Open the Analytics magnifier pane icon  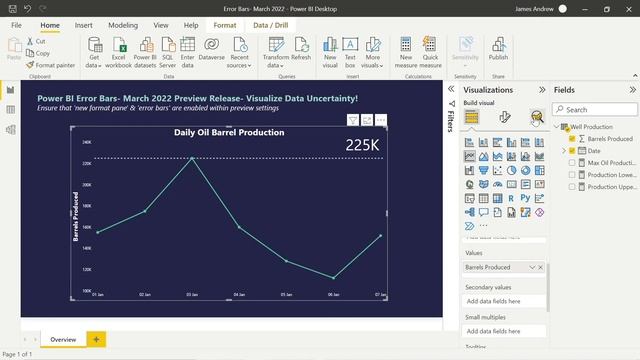(x=537, y=117)
